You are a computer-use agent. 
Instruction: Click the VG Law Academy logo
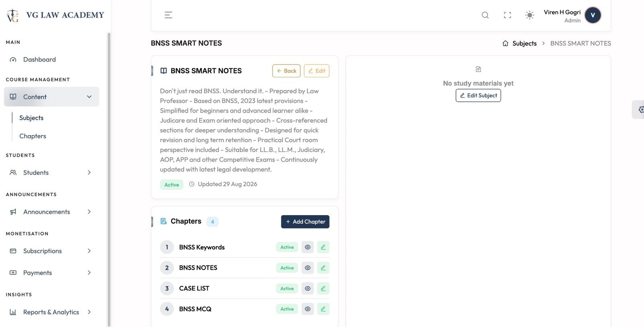point(55,15)
